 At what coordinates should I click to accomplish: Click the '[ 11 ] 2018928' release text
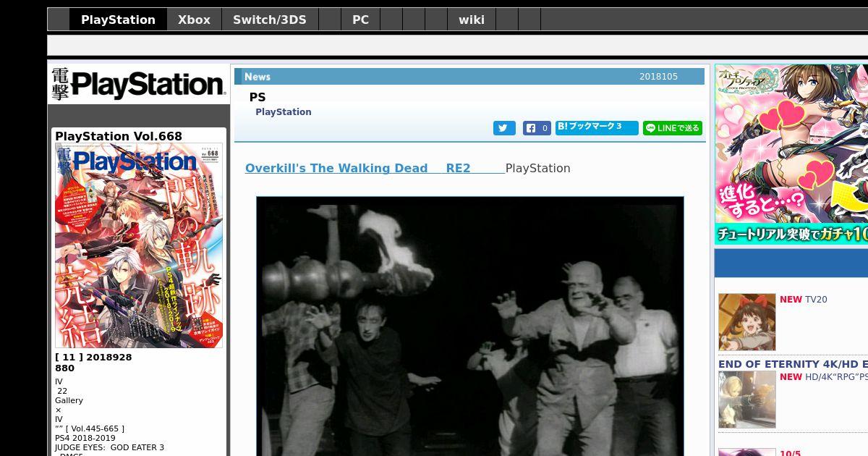pos(93,357)
